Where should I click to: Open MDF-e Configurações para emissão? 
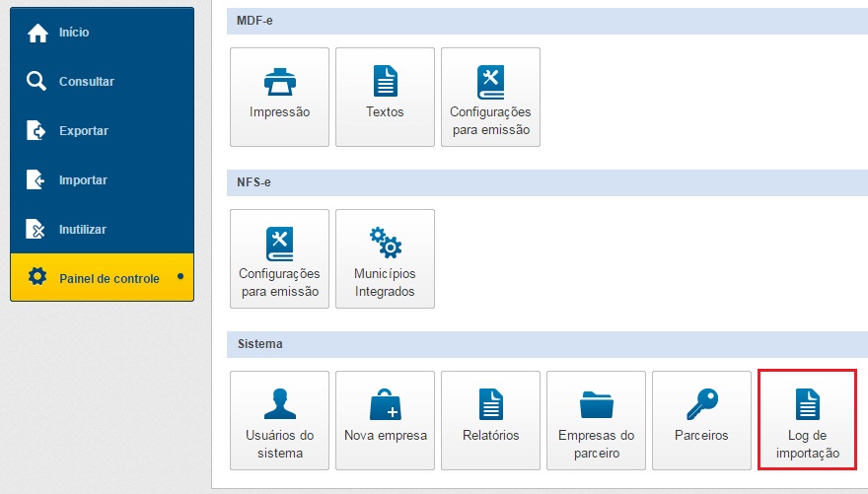[x=490, y=97]
